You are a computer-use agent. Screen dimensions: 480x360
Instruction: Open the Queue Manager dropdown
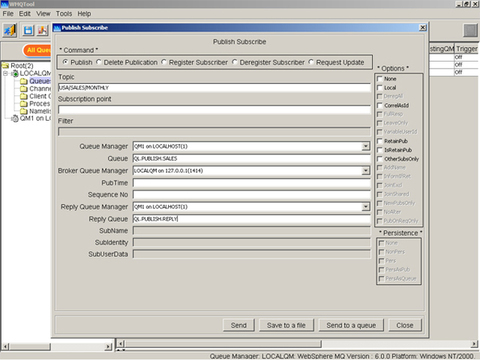point(366,146)
